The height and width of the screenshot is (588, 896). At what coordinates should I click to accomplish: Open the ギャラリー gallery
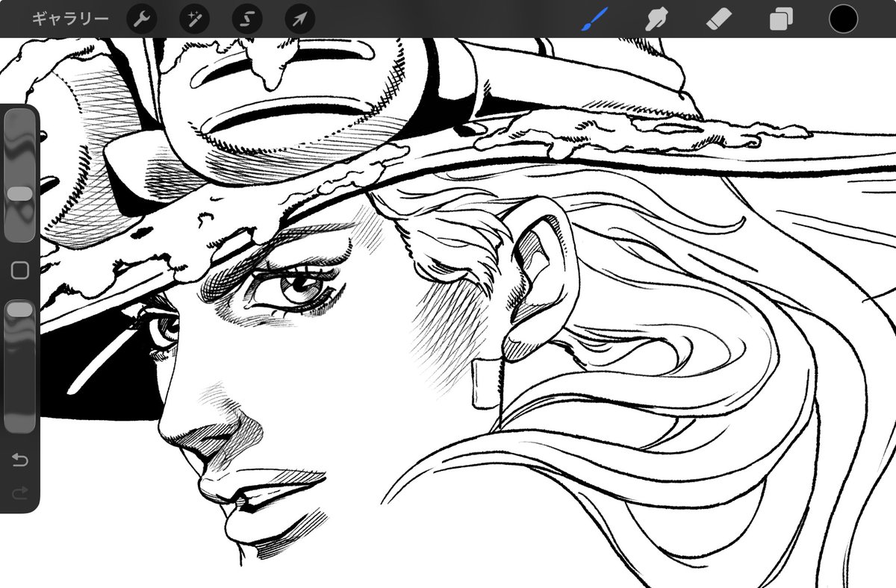pos(70,19)
